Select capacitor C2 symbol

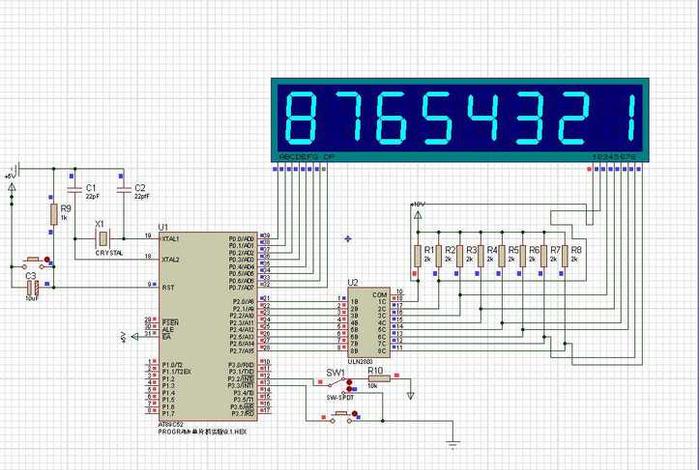pyautogui.click(x=124, y=190)
